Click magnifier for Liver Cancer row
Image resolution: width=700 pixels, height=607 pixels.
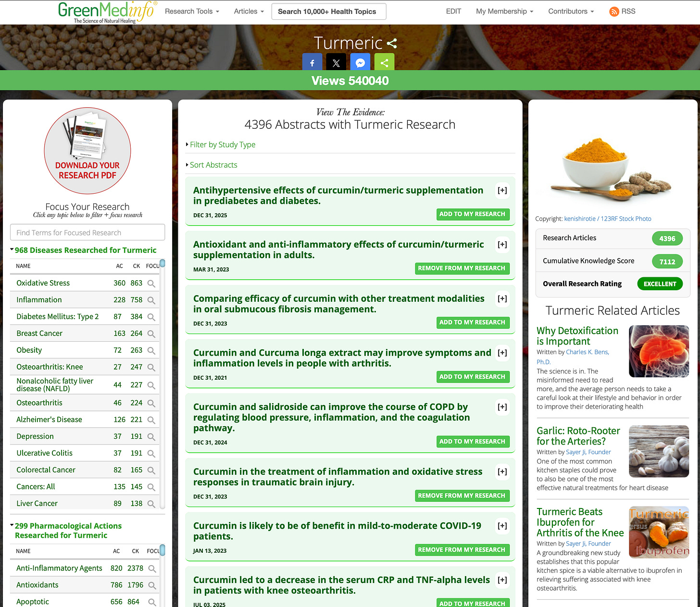(151, 504)
